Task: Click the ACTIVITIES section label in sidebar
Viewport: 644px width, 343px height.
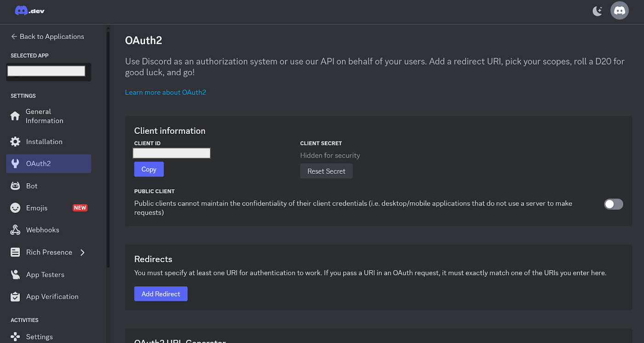Action: coord(24,320)
